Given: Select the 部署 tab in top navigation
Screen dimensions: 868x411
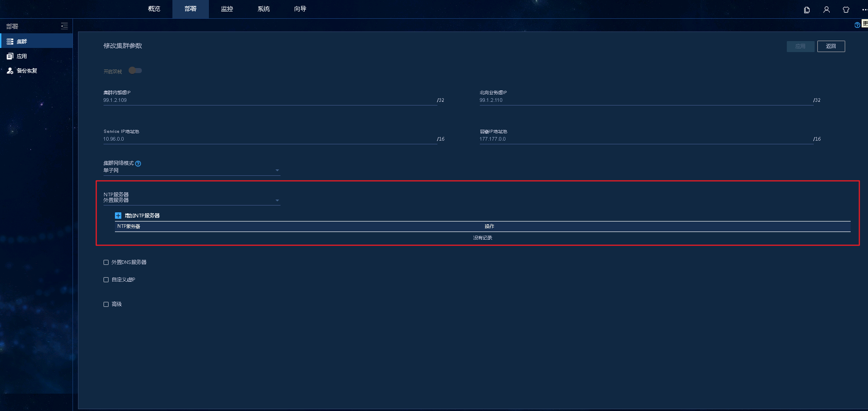Looking at the screenshot, I should point(191,9).
